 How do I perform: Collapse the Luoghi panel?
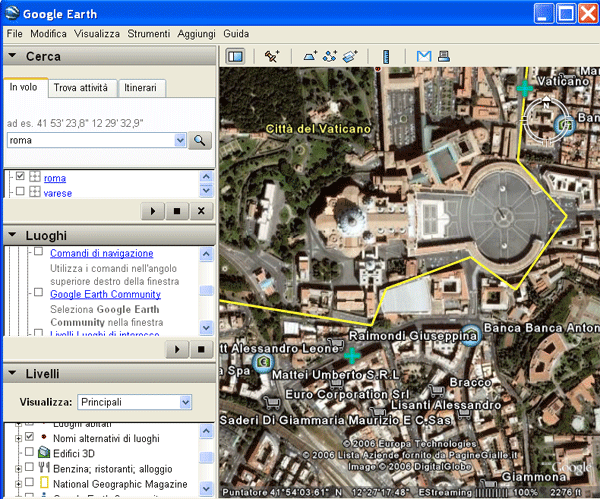coord(12,235)
